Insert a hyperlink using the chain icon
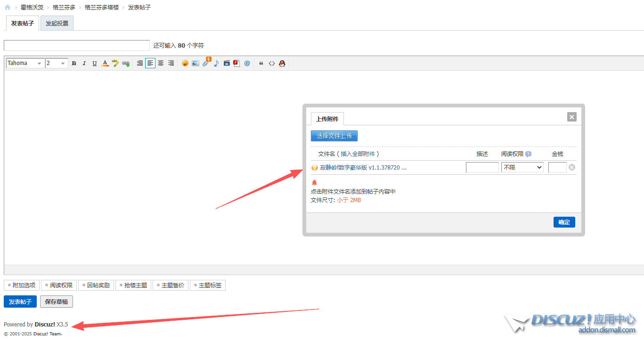 point(126,63)
